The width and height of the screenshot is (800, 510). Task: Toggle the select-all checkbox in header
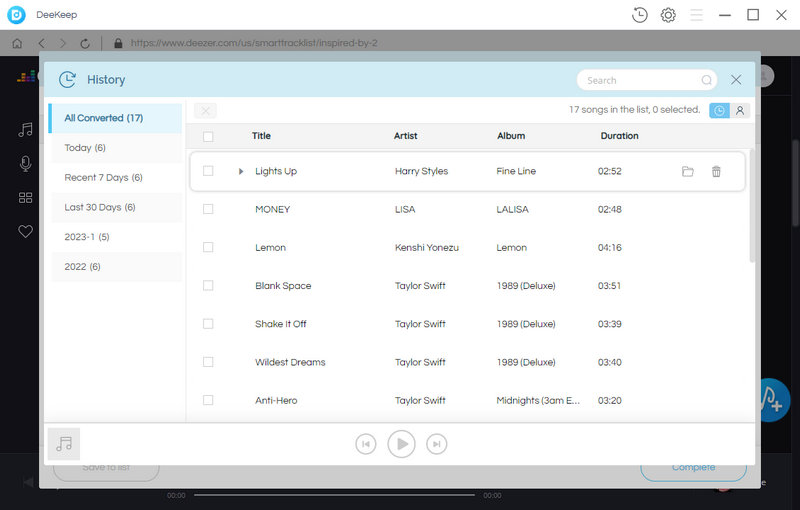point(208,136)
